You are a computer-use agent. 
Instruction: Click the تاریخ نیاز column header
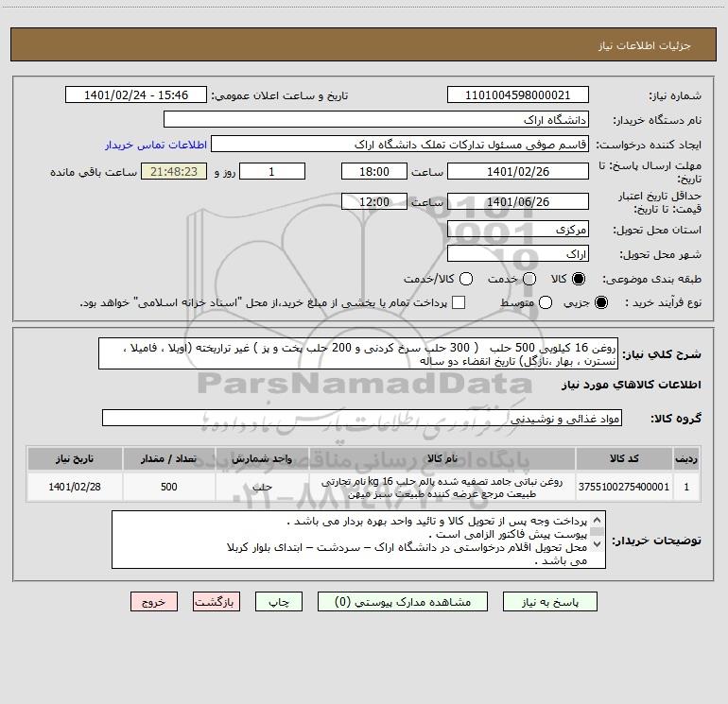coord(75,458)
